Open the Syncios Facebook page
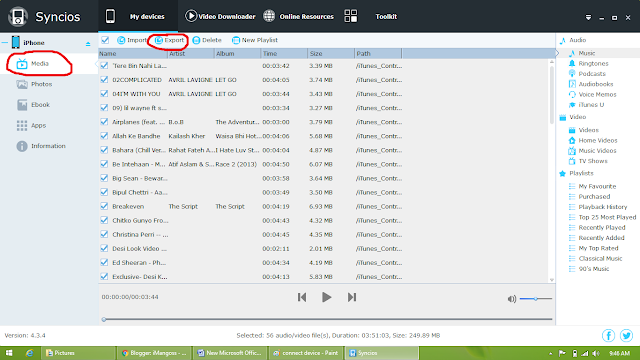 click(x=608, y=336)
